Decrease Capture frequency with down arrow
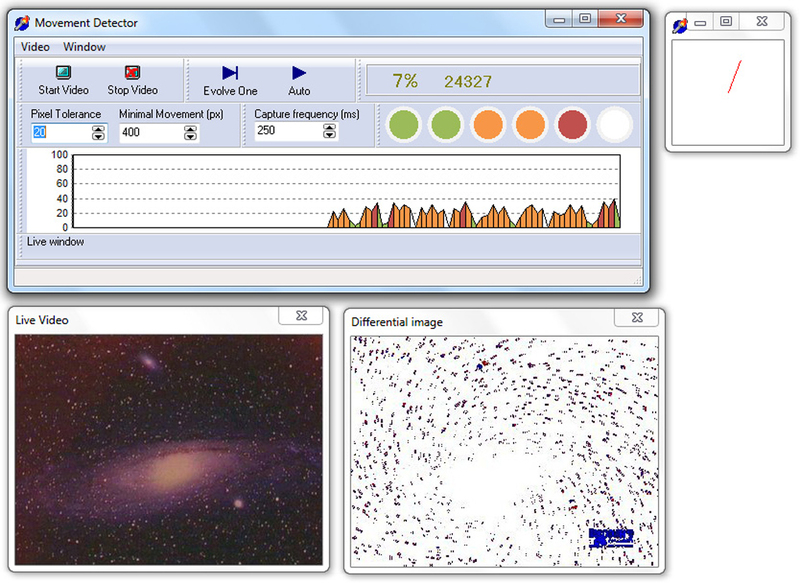Screen dimensions: 800x583 [330, 135]
